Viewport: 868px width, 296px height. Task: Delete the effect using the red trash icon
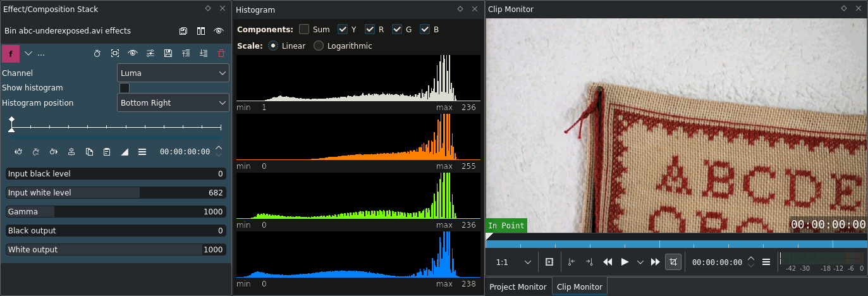pos(221,54)
